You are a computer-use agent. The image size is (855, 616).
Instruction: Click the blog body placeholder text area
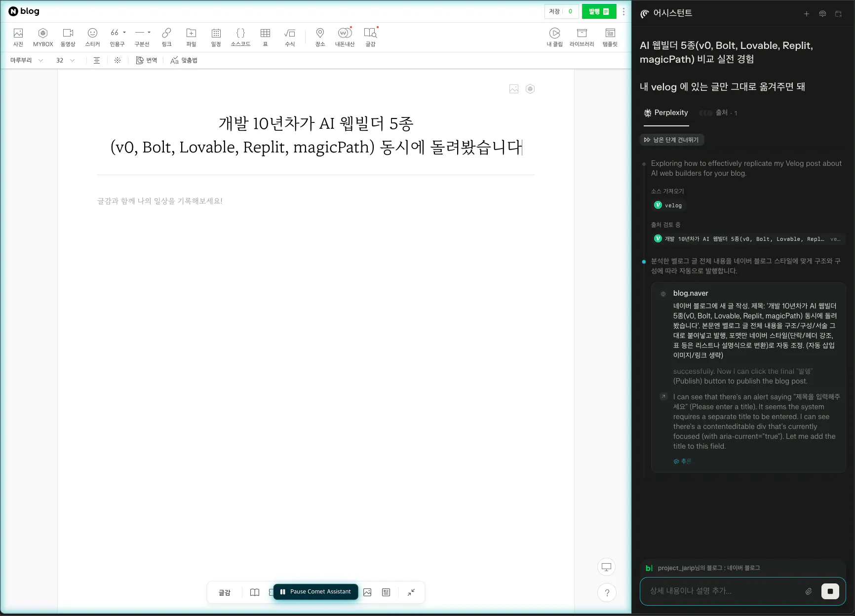tap(160, 201)
